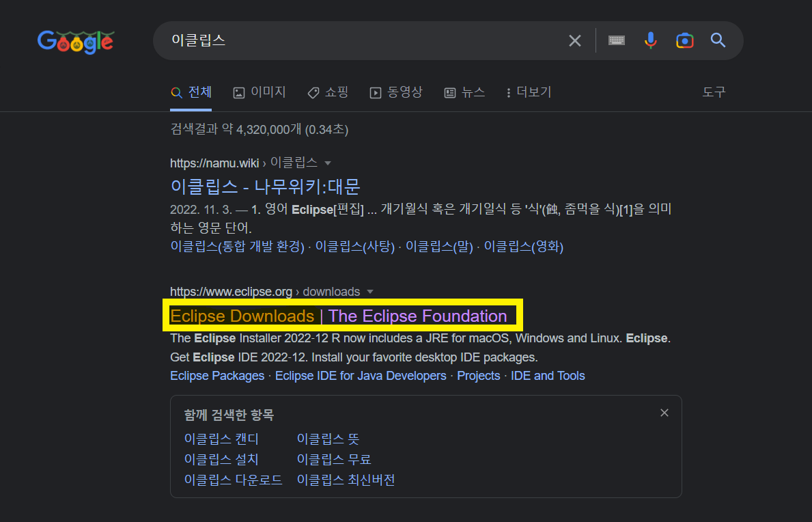Expand the namu.wiki result dropdown arrow
812x522 pixels.
[x=327, y=163]
